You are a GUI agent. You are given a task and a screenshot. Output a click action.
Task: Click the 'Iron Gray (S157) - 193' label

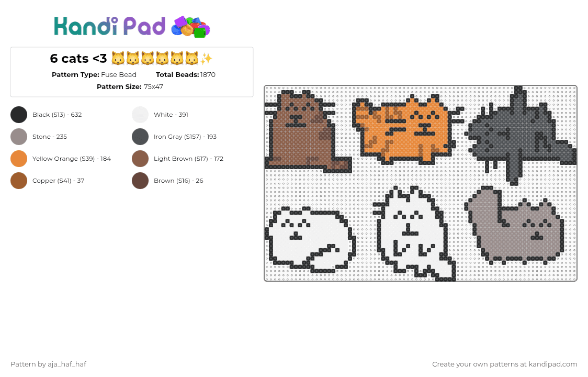185,137
